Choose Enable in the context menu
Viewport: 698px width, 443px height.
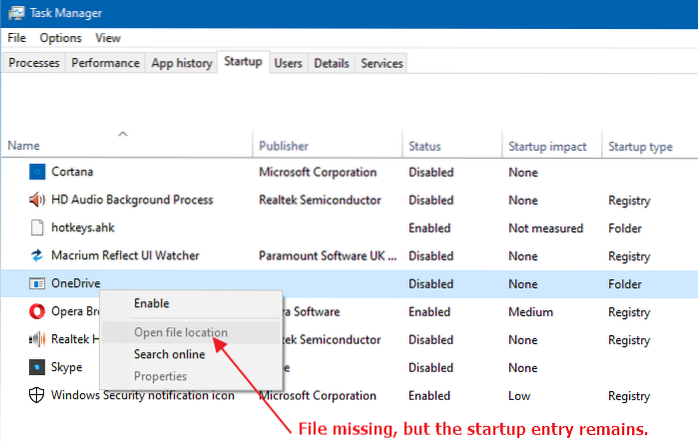coord(151,303)
